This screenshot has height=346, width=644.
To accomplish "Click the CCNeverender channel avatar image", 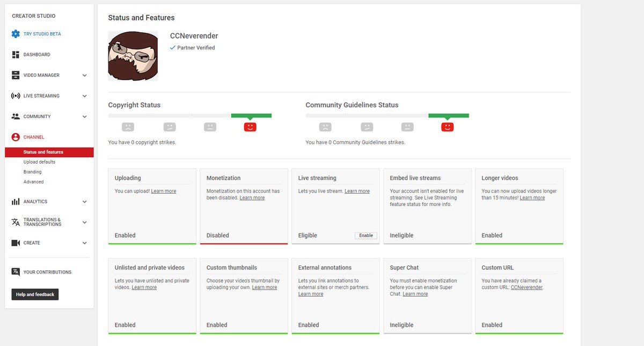I will pos(133,56).
